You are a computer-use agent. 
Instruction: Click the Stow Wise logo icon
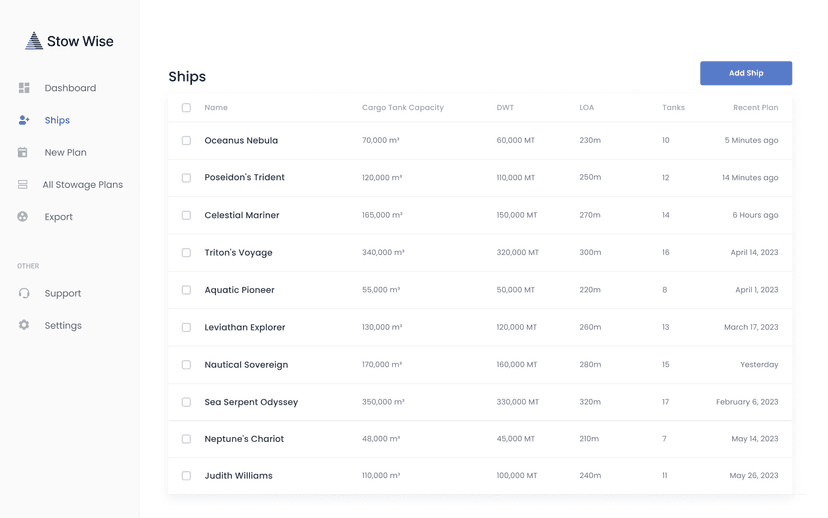[x=34, y=41]
